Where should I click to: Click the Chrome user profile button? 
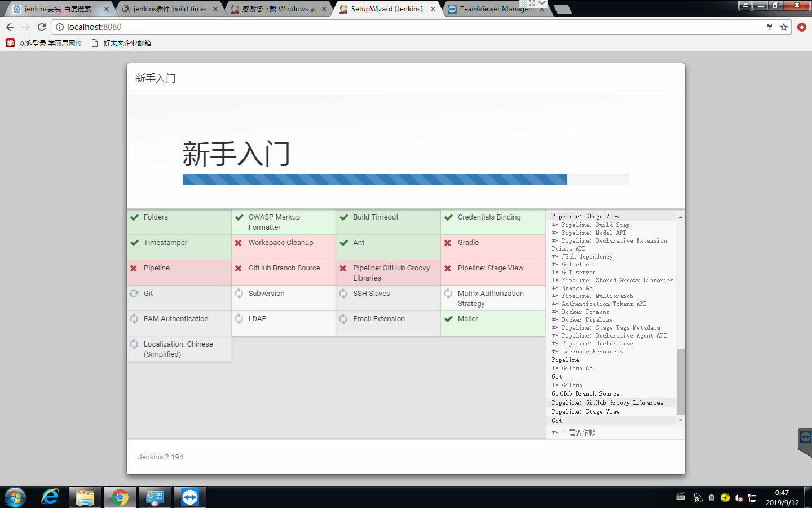[x=745, y=6]
